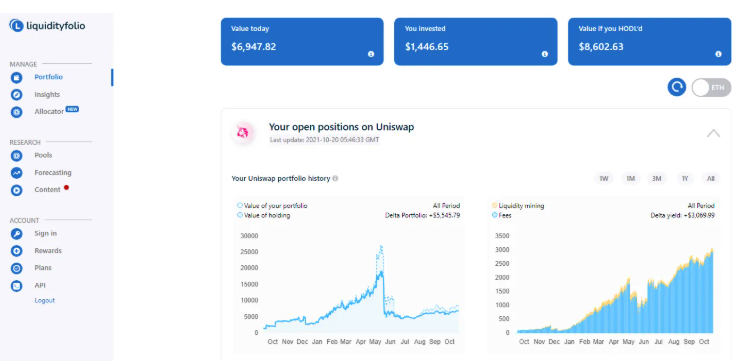Click the Logout link

pyautogui.click(x=44, y=300)
